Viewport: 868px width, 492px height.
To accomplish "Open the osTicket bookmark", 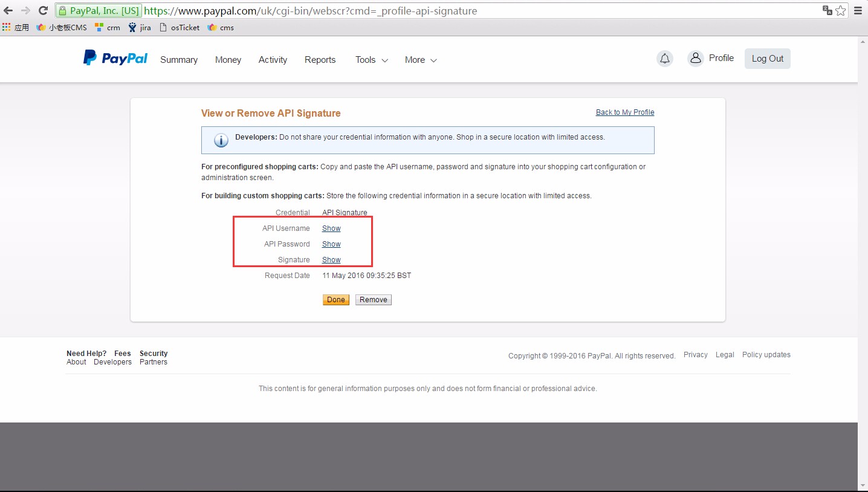I will 180,27.
